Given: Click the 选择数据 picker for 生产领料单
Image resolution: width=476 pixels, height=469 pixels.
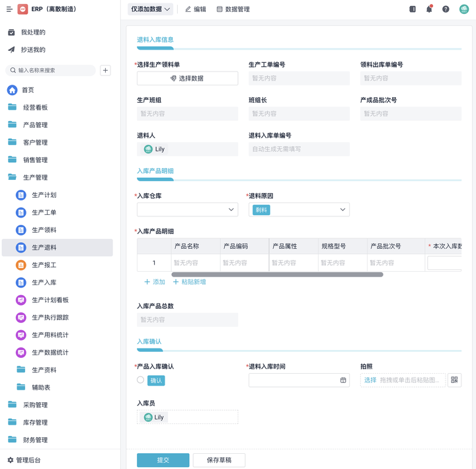Looking at the screenshot, I should [x=187, y=78].
